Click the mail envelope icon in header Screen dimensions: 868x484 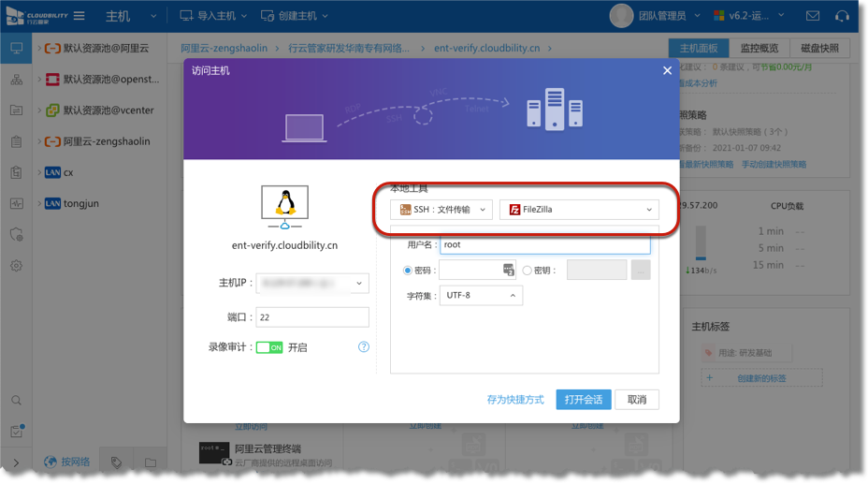[x=812, y=16]
